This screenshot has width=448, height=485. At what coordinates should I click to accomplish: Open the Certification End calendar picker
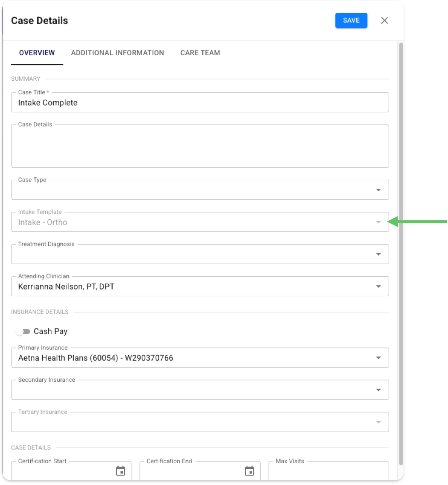(x=249, y=471)
